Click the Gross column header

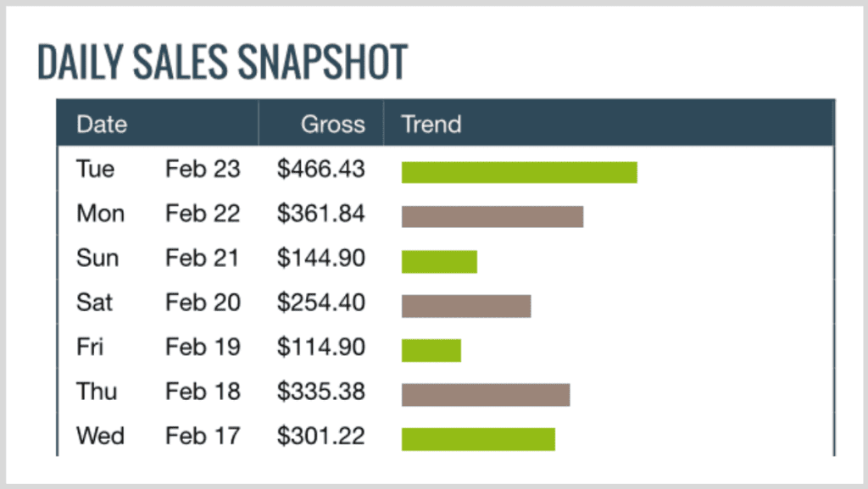tap(332, 124)
